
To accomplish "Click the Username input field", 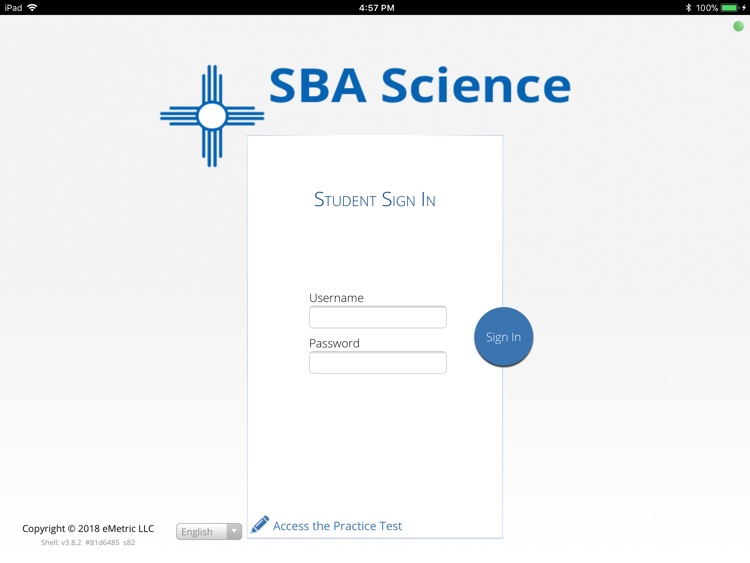I will pos(378,317).
